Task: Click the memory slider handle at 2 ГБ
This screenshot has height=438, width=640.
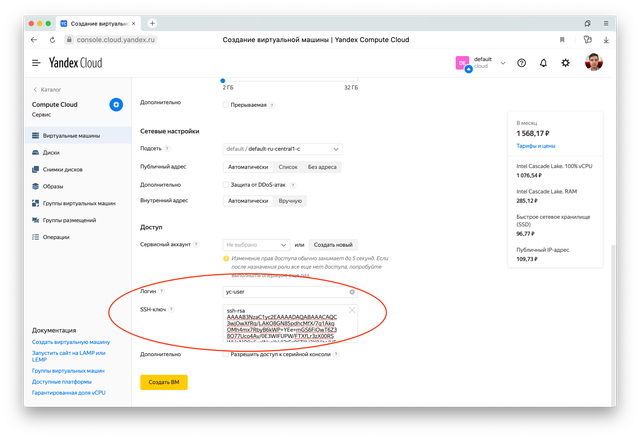Action: coord(222,80)
